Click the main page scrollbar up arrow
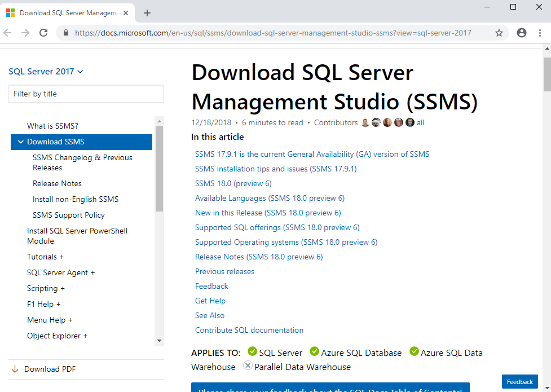This screenshot has width=551, height=392. pos(547,49)
